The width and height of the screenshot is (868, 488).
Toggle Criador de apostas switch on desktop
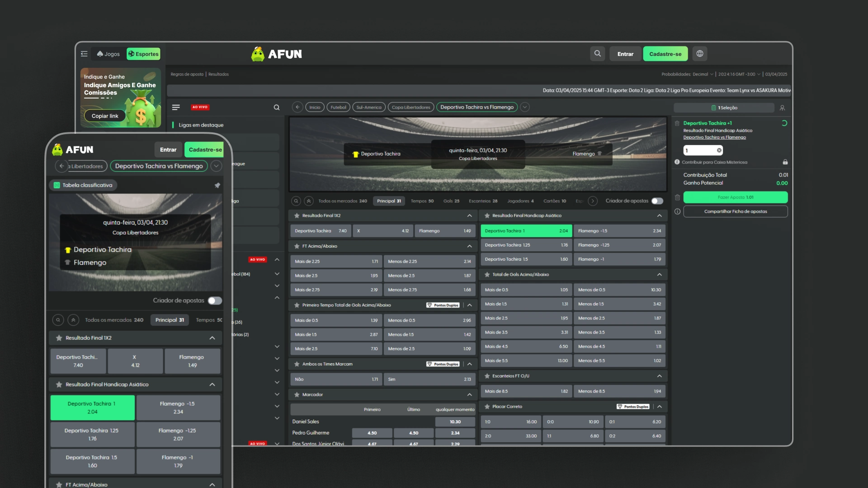[x=657, y=201]
